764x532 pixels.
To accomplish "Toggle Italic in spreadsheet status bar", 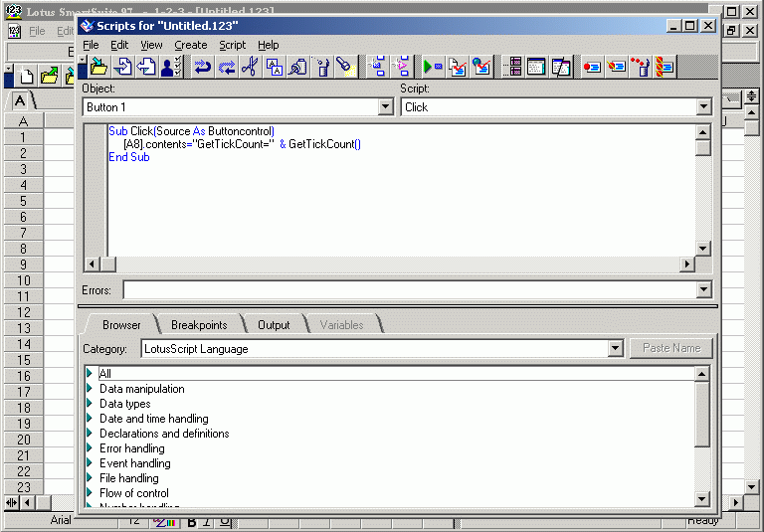I will point(208,523).
